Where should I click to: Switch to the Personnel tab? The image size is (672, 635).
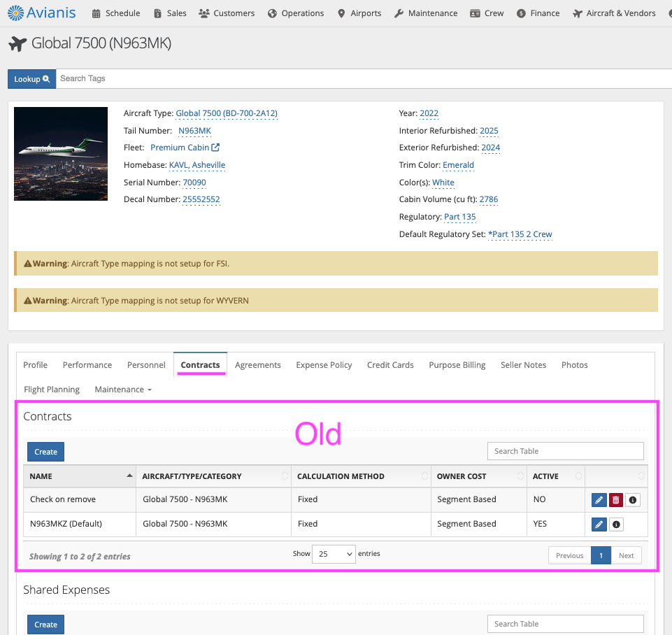[x=146, y=365]
